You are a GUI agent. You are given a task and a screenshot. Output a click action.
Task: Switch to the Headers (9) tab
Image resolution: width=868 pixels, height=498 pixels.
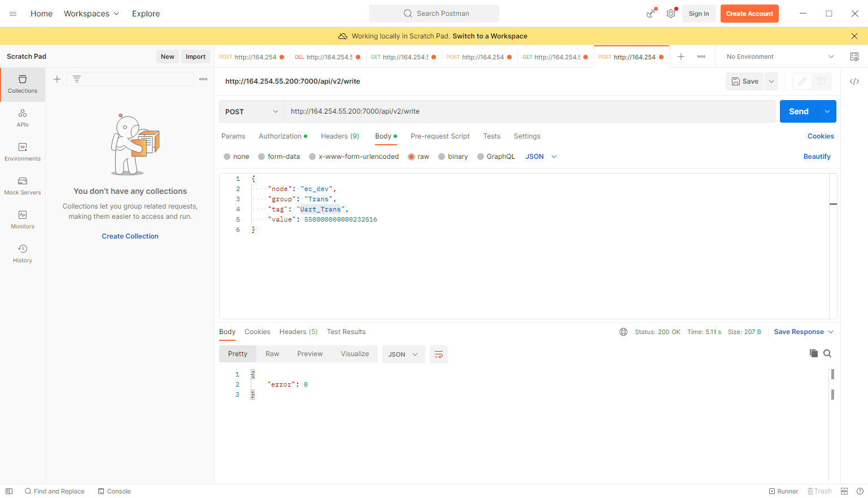tap(340, 136)
